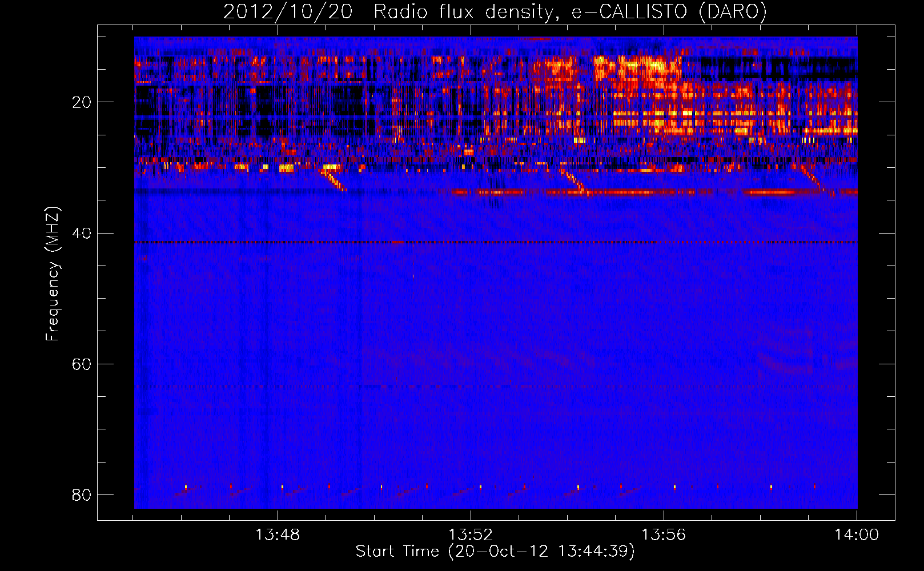The width and height of the screenshot is (924, 571).
Task: Click the date '2012/10/20' in the title
Action: pos(288,11)
